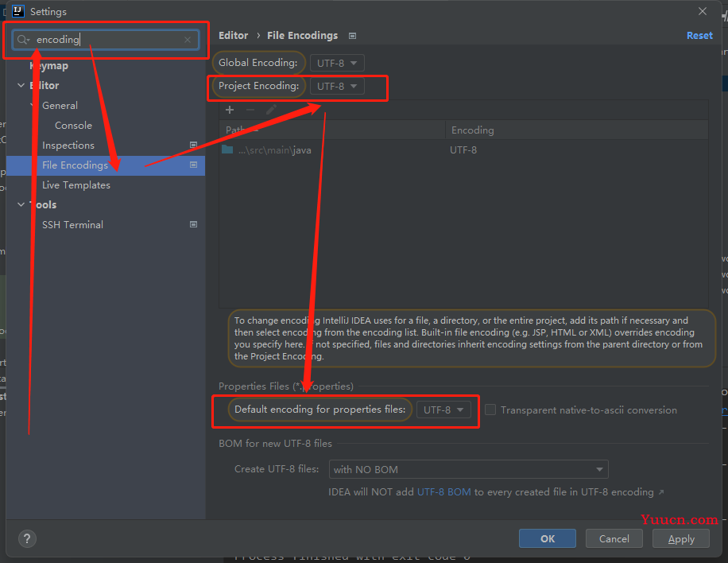Click the Cancel button
The image size is (728, 563).
point(614,538)
